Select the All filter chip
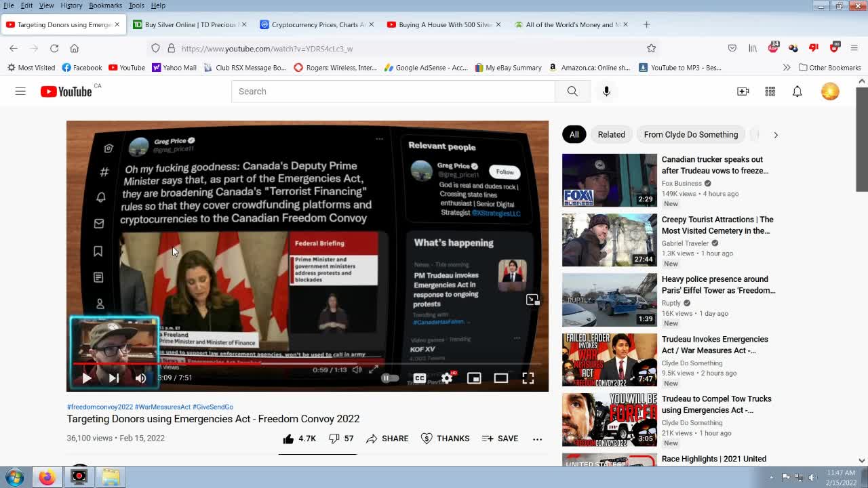 pyautogui.click(x=574, y=134)
